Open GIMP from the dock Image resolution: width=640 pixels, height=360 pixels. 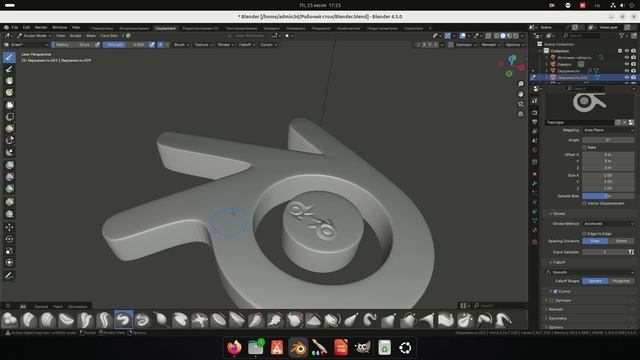pos(362,348)
